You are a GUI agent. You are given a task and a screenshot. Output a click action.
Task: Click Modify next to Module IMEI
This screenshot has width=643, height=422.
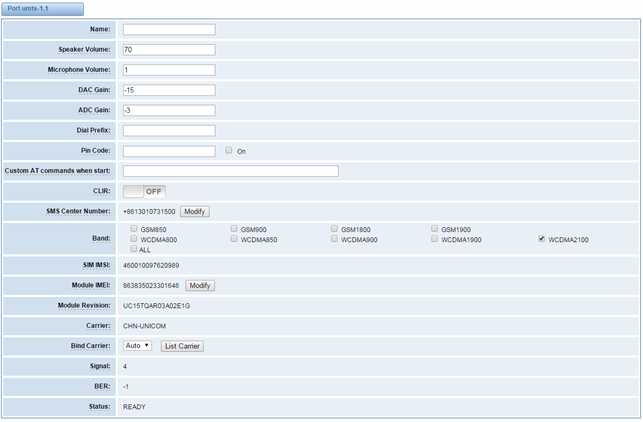click(x=200, y=285)
